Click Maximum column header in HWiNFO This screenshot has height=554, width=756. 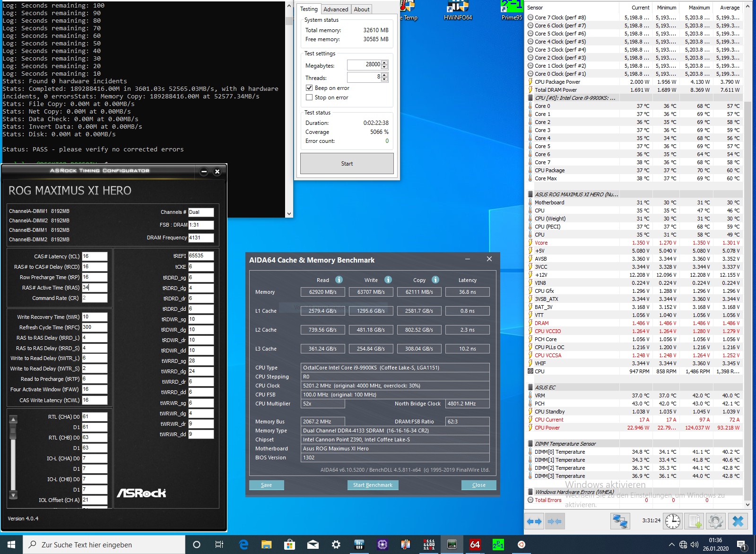[x=696, y=8]
